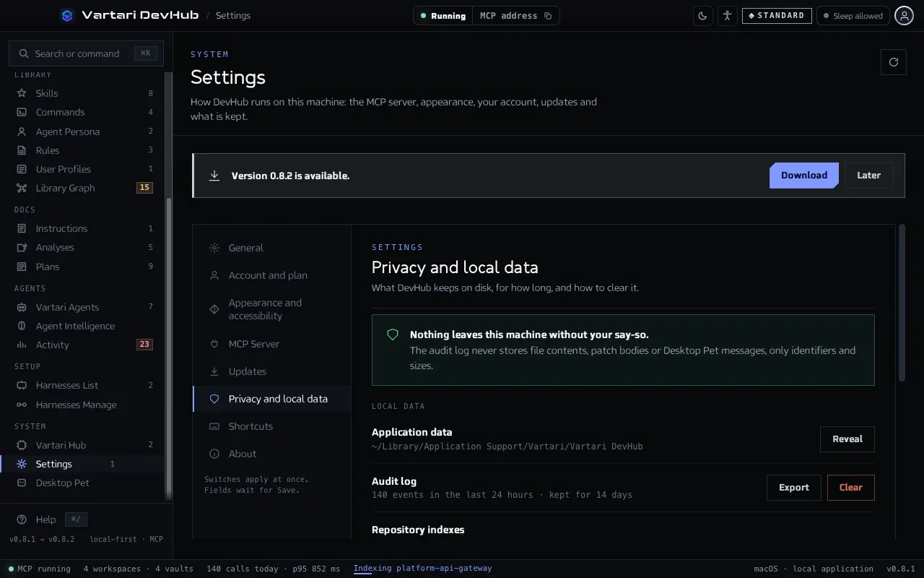The height and width of the screenshot is (578, 924).
Task: Click the Library Graph icon in the sidebar
Action: (x=22, y=188)
